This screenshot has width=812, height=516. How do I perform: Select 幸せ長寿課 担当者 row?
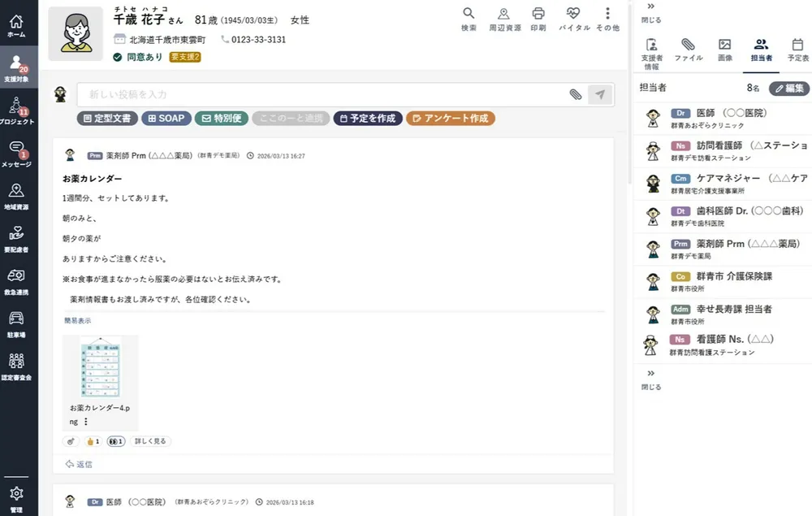(723, 314)
